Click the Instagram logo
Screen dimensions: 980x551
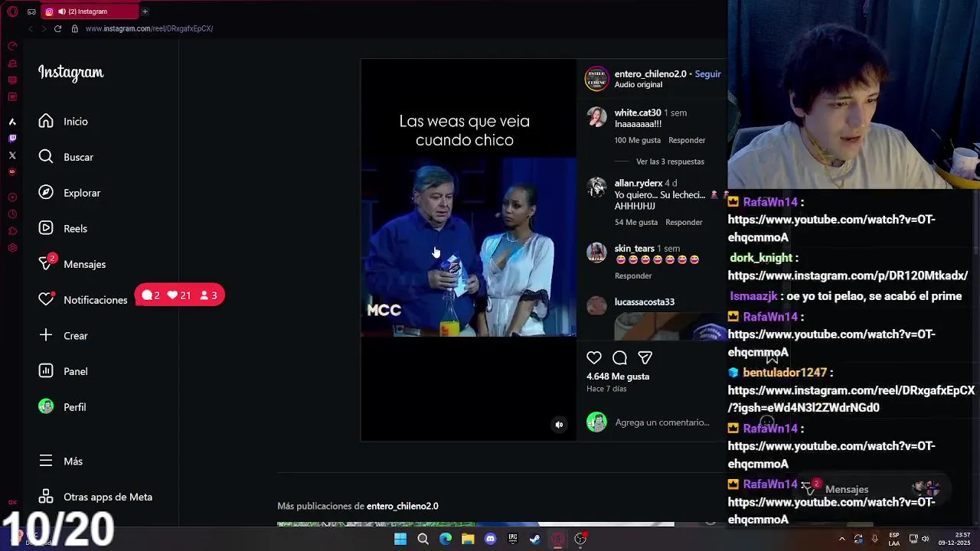[x=70, y=73]
